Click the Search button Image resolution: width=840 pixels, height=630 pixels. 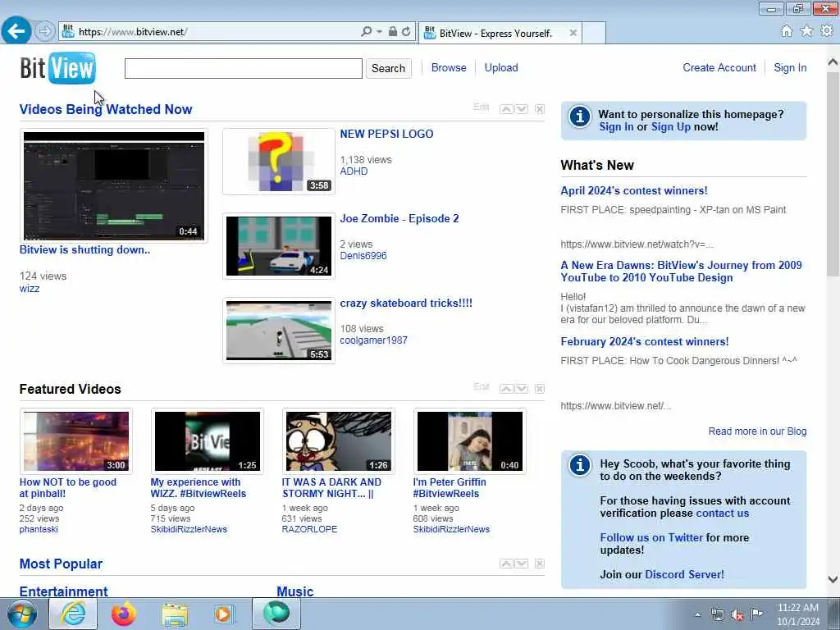pos(388,68)
